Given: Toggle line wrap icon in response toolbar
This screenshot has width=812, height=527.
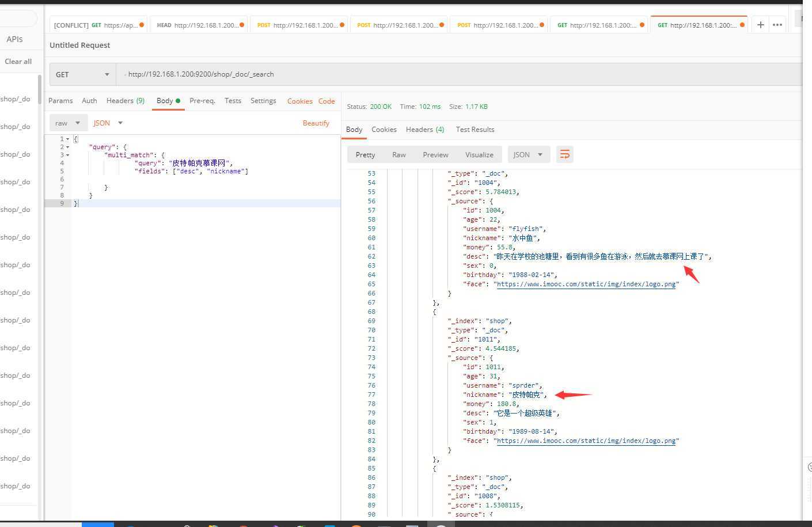Looking at the screenshot, I should tap(564, 154).
